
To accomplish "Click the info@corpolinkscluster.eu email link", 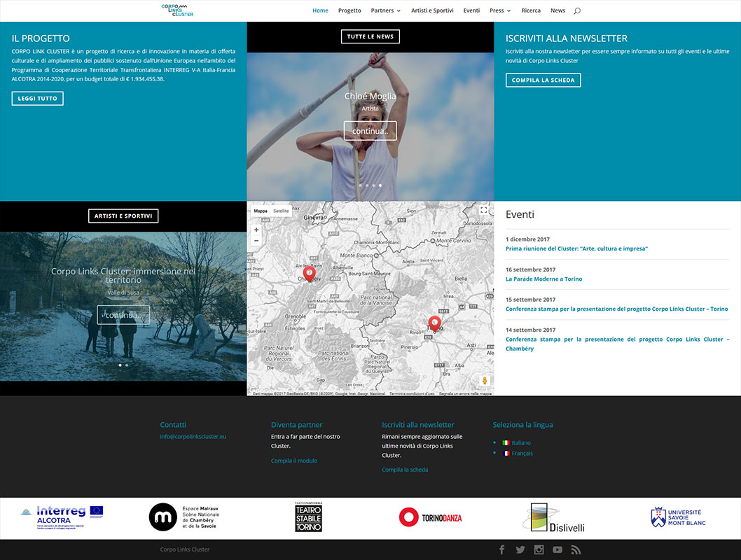I will (193, 437).
